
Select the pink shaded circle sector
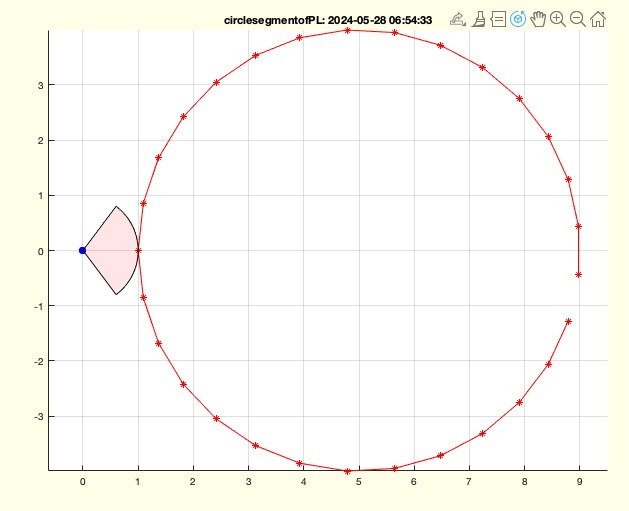pos(112,250)
